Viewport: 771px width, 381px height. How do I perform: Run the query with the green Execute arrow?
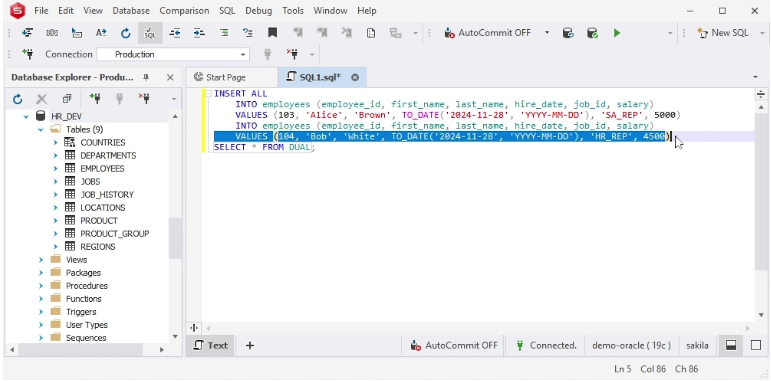click(x=617, y=33)
